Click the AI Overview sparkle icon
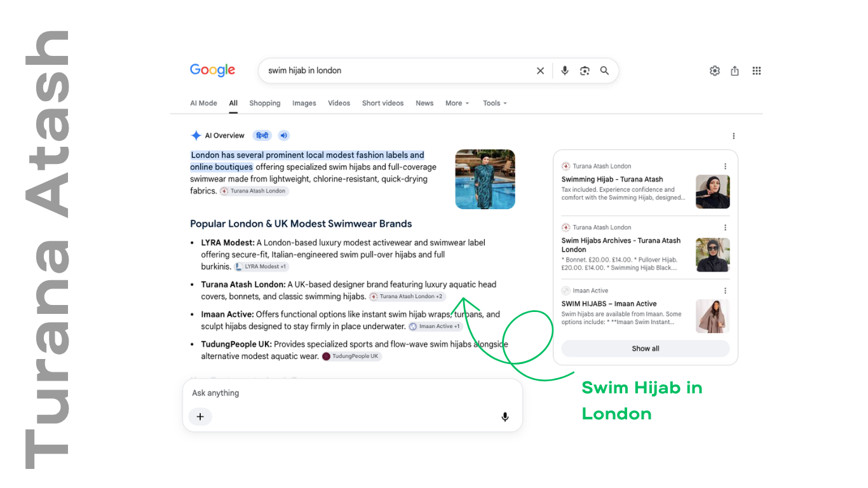The width and height of the screenshot is (868, 488). coord(196,135)
